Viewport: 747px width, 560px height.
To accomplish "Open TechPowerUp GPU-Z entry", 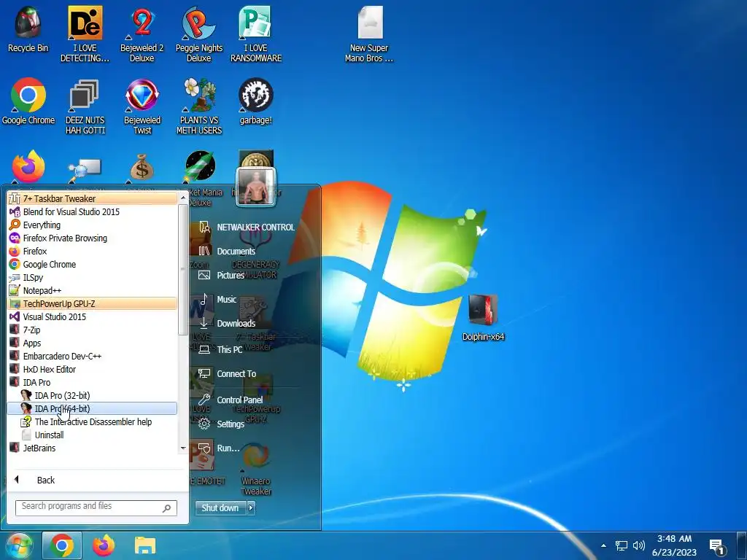I will (x=93, y=303).
